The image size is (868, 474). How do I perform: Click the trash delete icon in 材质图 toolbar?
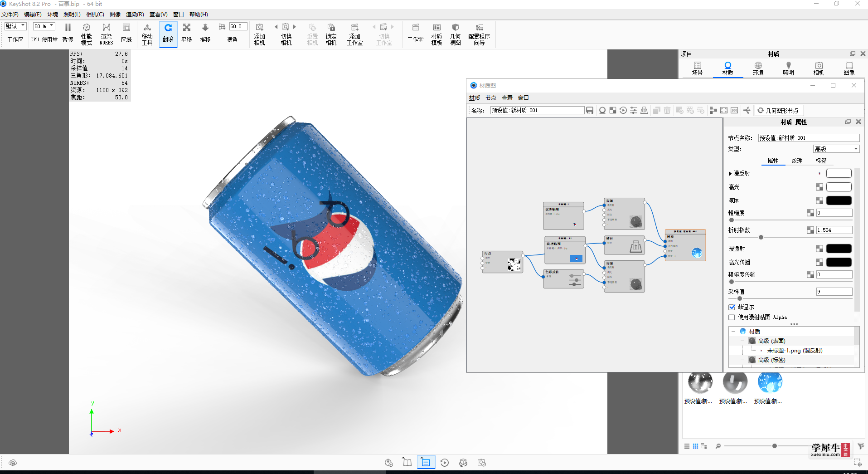coord(667,110)
